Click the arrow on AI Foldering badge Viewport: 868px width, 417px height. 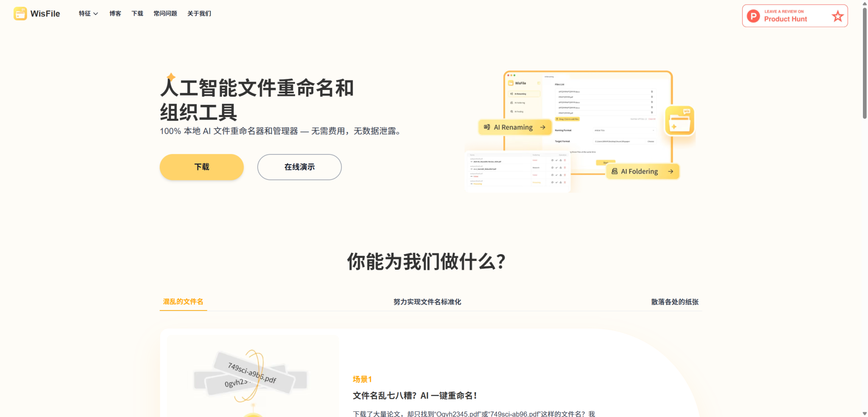coord(670,171)
